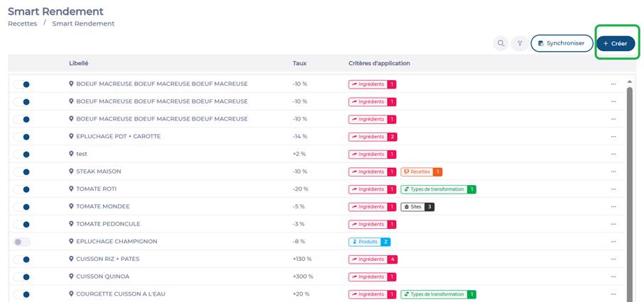
Task: Click the search magnifier icon
Action: [x=501, y=43]
